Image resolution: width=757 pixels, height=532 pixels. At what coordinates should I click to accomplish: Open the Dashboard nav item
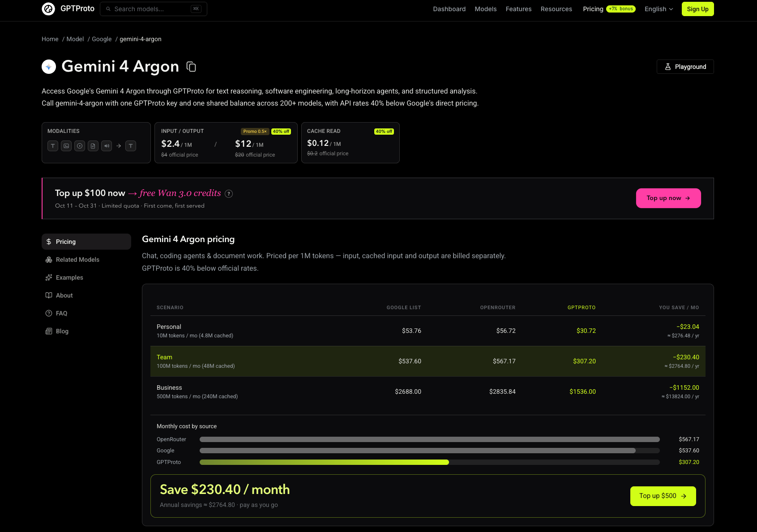[x=449, y=9]
